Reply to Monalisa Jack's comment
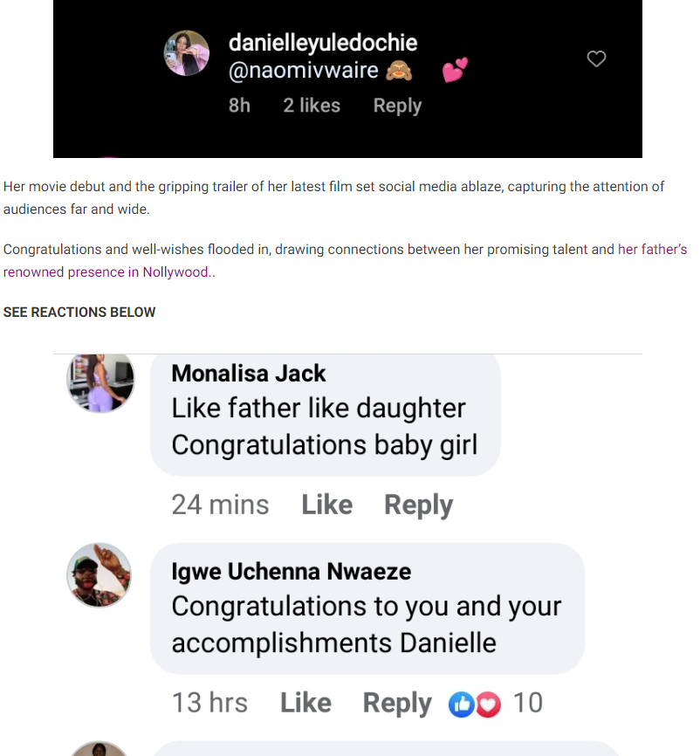This screenshot has height=756, width=700. [418, 505]
